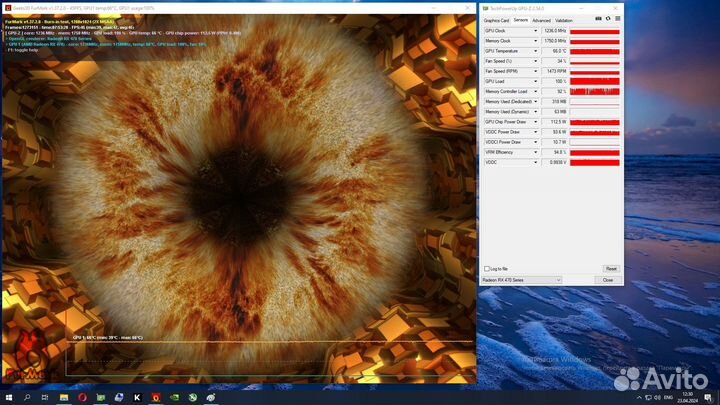
Task: Open the GPU Temperature sensor dropdown
Action: click(x=535, y=51)
